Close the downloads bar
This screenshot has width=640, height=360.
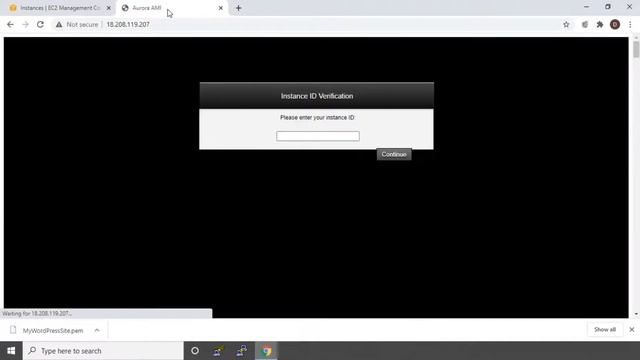(631, 329)
